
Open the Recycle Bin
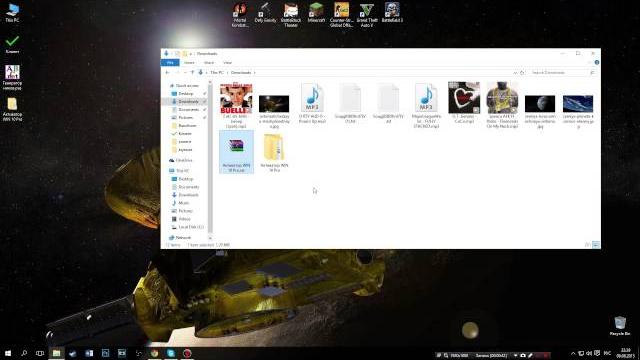coord(620,326)
